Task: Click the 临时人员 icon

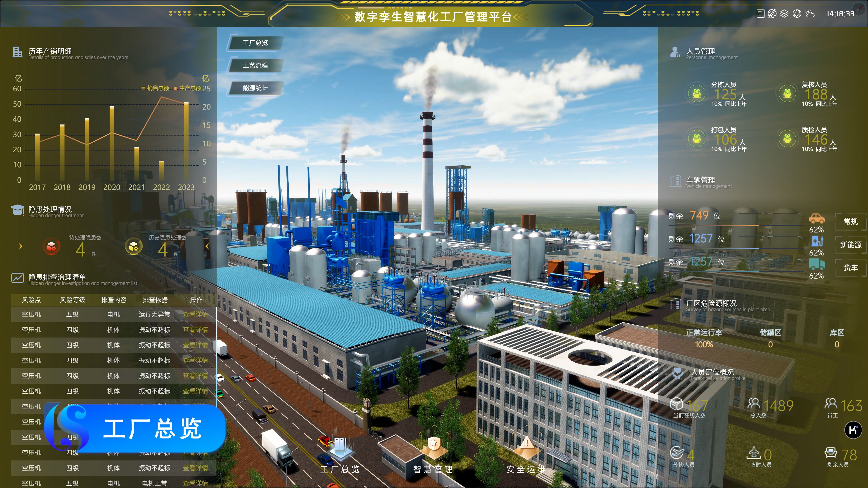Action: 754,453
